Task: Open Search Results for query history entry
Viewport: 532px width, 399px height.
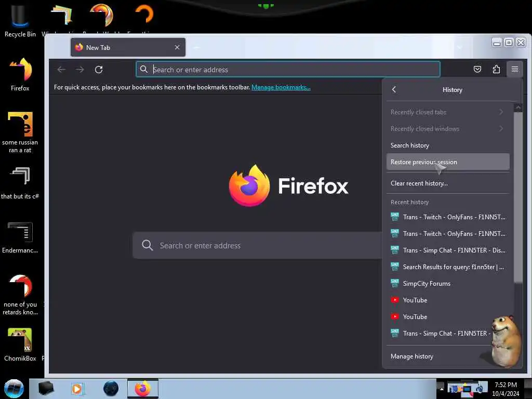Action: pos(447,267)
